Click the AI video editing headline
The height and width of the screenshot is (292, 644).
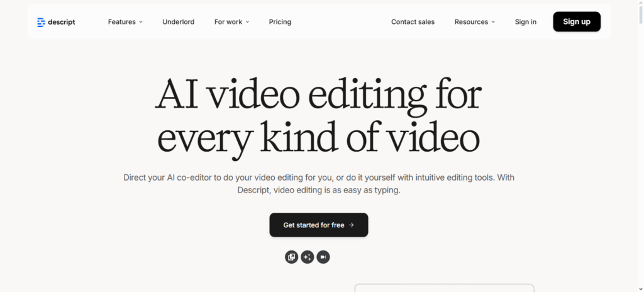318,116
